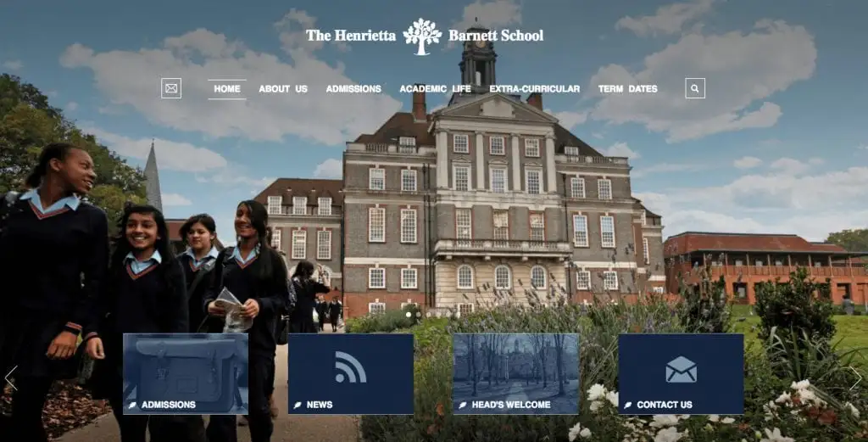868x442 pixels.
Task: Click the NEWS tile label
Action: point(320,405)
